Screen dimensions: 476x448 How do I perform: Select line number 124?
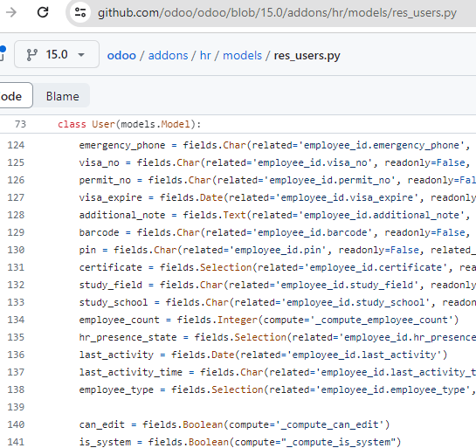click(x=16, y=145)
